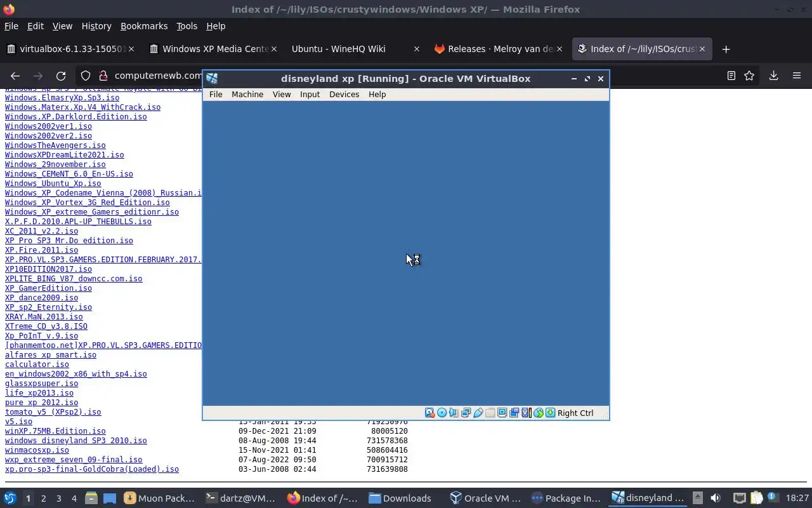
Task: Switch to Muon Package Manager in taskbar
Action: pyautogui.click(x=160, y=498)
